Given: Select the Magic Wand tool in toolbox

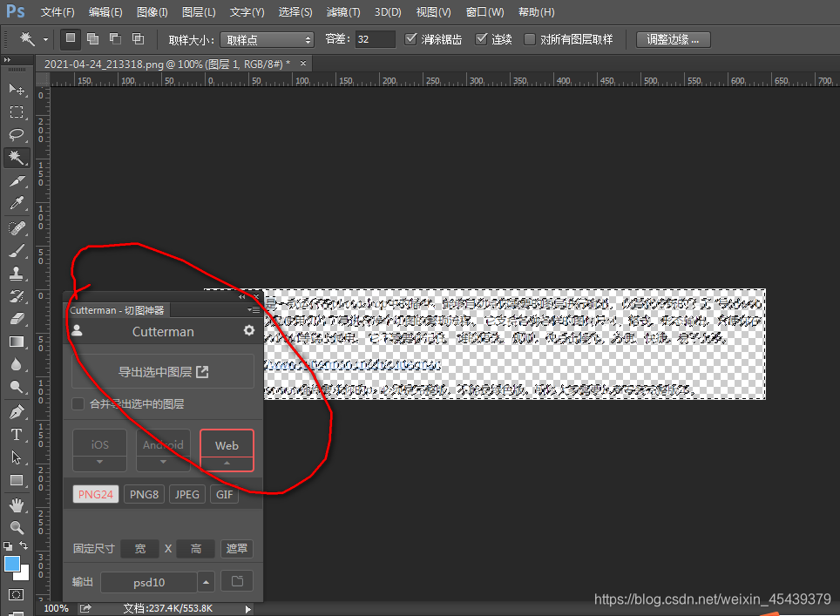Looking at the screenshot, I should click(x=17, y=158).
